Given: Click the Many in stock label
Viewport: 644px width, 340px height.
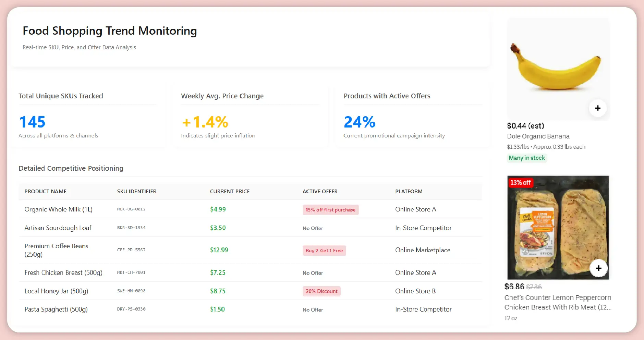Looking at the screenshot, I should (526, 158).
